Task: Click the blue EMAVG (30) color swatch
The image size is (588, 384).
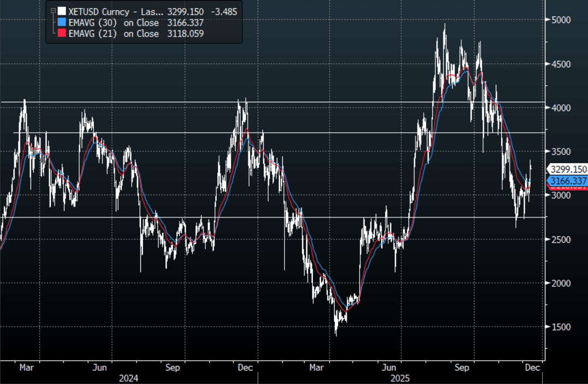Action: [x=62, y=22]
